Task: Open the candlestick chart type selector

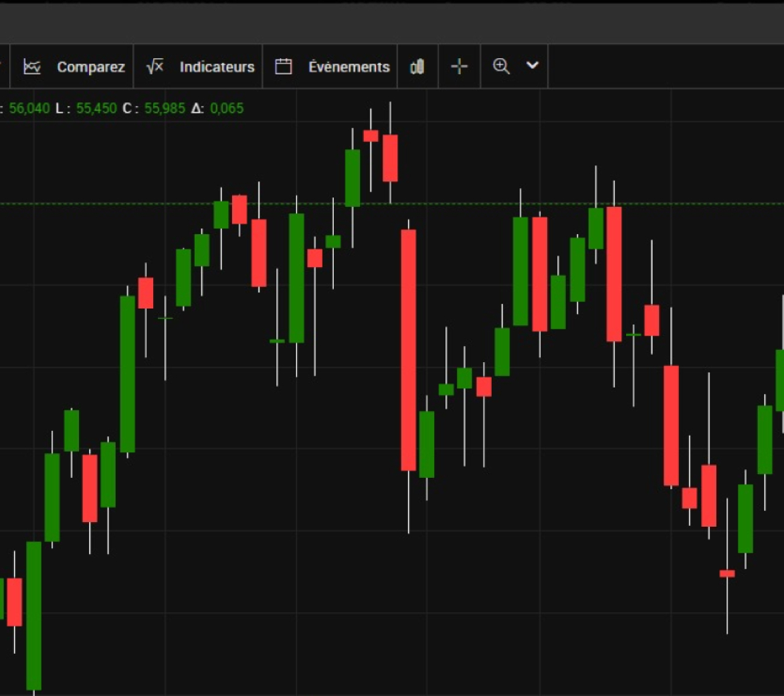Action: (x=417, y=67)
